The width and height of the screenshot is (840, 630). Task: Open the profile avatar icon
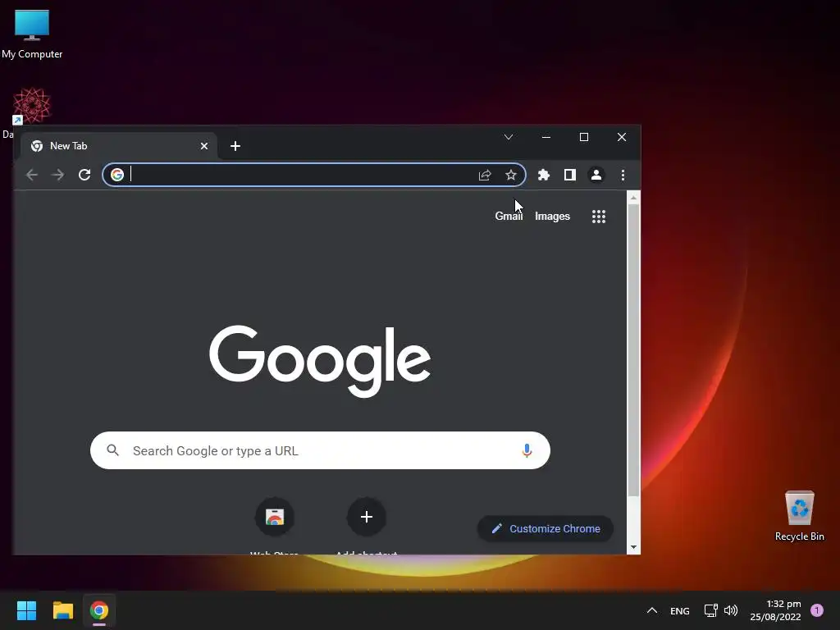pyautogui.click(x=596, y=175)
